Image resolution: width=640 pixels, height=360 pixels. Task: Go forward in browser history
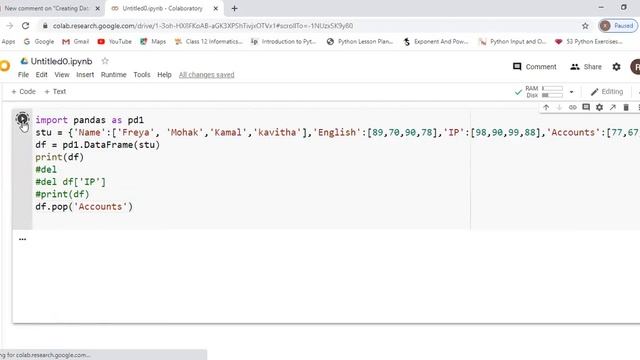pyautogui.click(x=9, y=26)
